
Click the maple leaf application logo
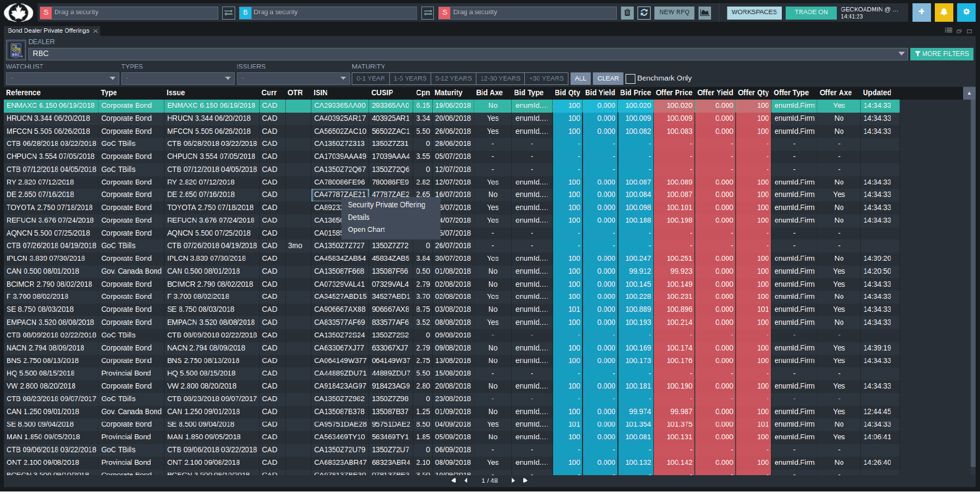[19, 12]
